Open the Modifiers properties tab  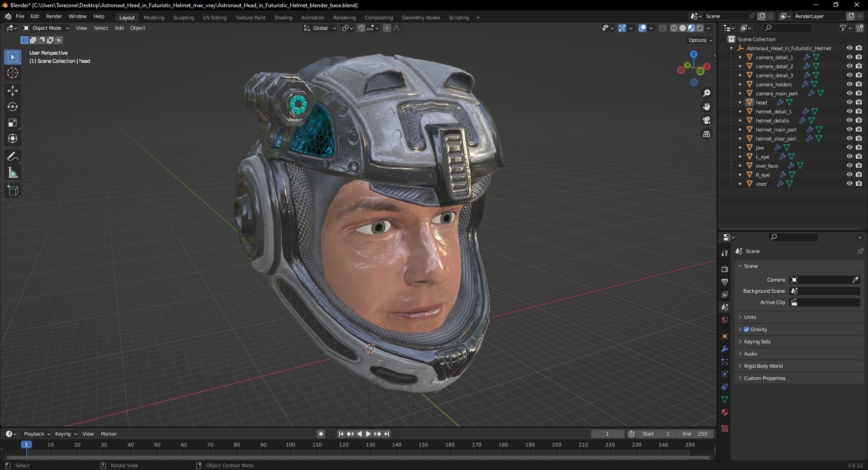(725, 349)
